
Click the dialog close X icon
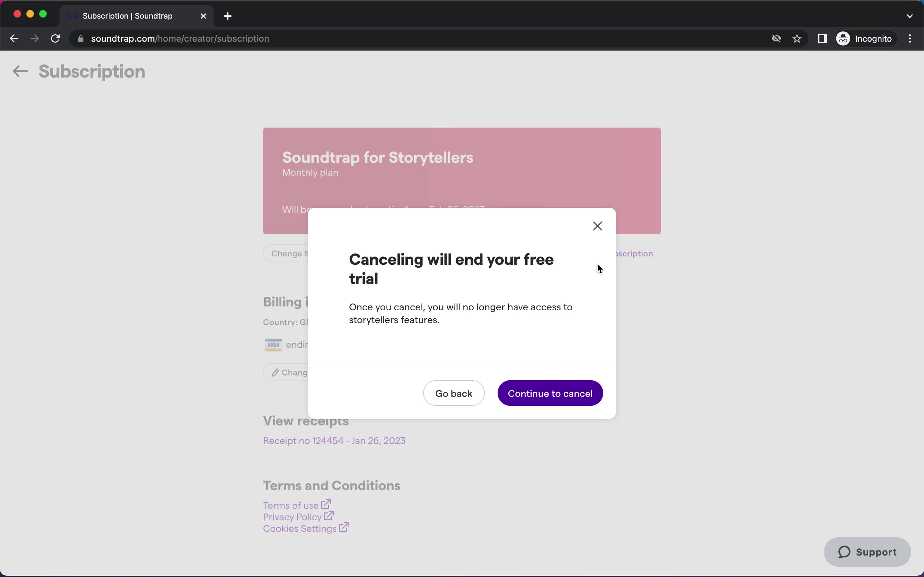pos(597,226)
